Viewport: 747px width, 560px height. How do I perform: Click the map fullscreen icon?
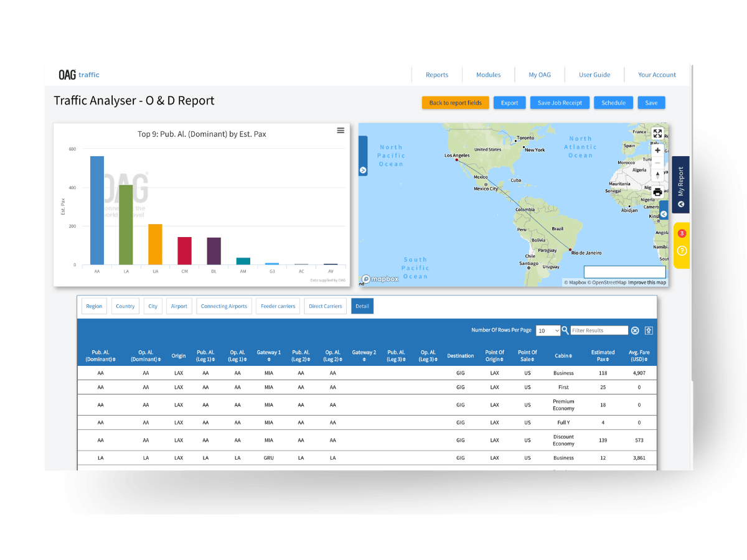pyautogui.click(x=657, y=133)
